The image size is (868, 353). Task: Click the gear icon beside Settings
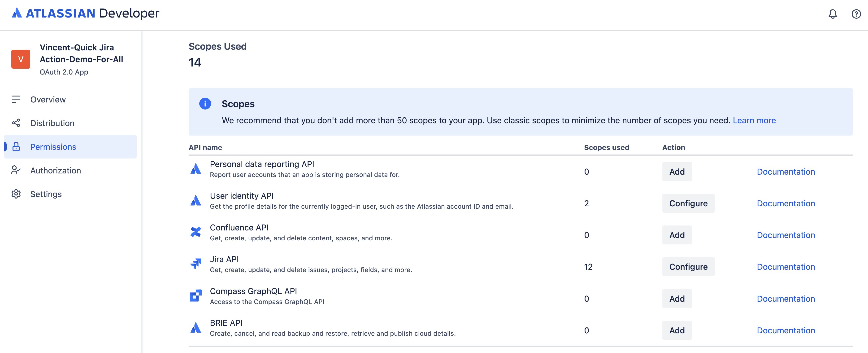(16, 194)
